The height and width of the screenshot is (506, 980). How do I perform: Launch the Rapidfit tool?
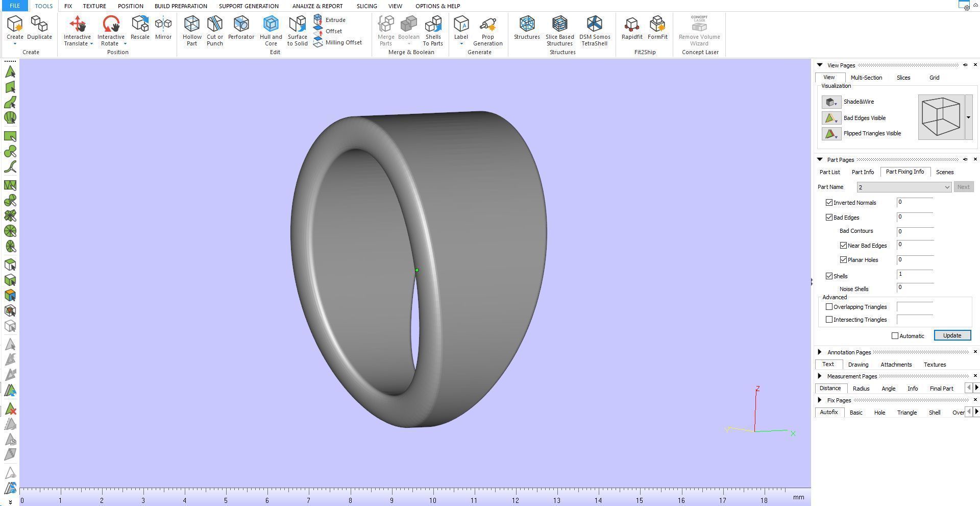[x=632, y=28]
